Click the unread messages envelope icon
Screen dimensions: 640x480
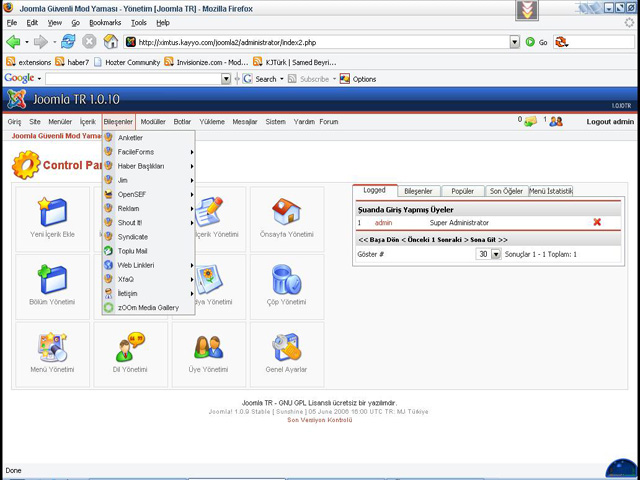(530, 121)
